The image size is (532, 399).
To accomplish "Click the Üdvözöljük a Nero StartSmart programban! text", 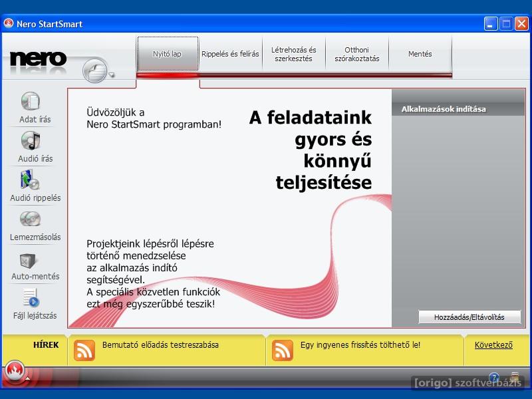I will click(154, 118).
